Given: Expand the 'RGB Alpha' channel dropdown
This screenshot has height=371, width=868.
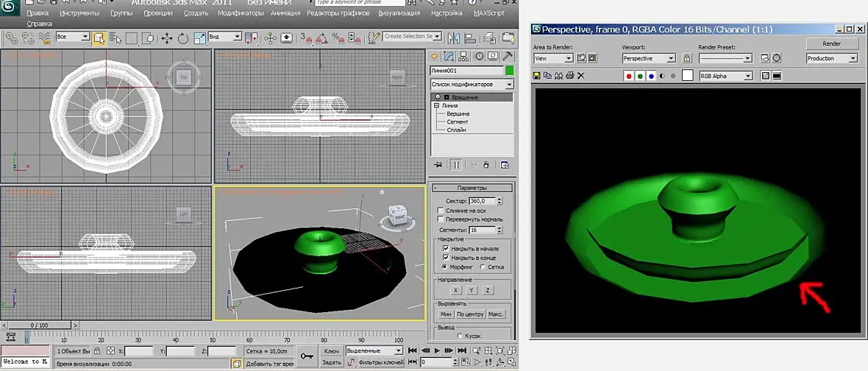Looking at the screenshot, I should (x=725, y=76).
